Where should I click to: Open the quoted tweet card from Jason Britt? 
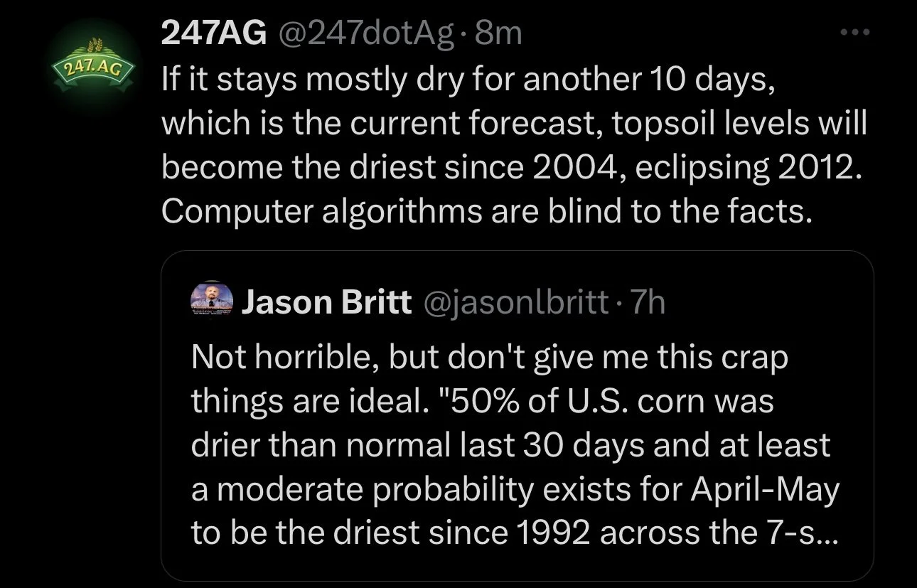tap(517, 416)
